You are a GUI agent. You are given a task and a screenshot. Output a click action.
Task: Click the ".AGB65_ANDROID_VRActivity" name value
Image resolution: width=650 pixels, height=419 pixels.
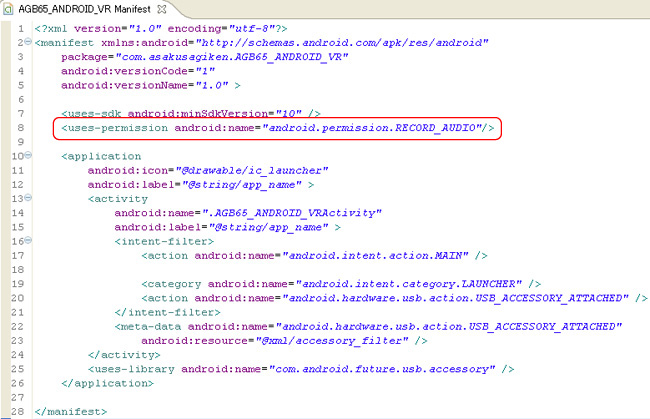(x=291, y=213)
